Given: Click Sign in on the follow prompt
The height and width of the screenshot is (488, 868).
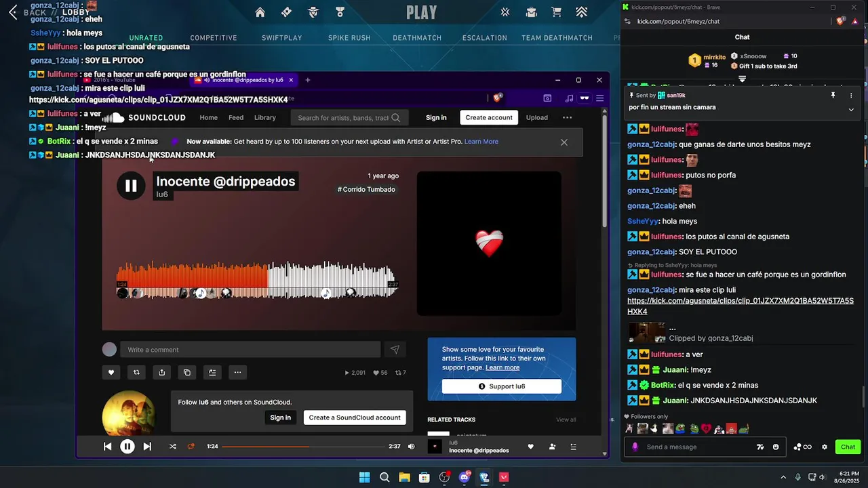Looking at the screenshot, I should (280, 418).
